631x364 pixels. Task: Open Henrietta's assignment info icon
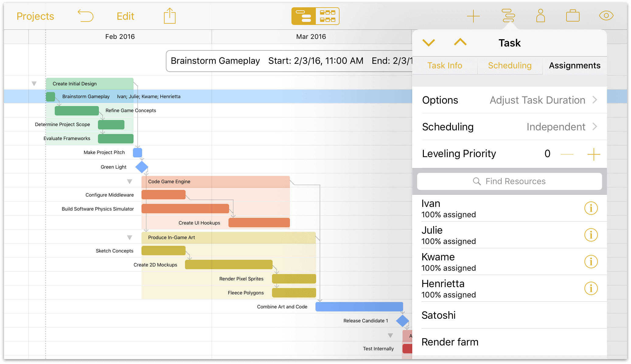point(591,288)
